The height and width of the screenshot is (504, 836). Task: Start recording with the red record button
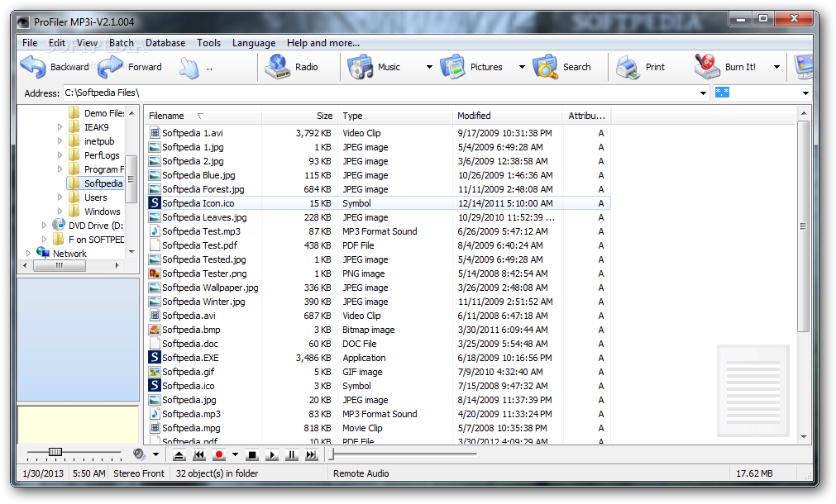218,455
